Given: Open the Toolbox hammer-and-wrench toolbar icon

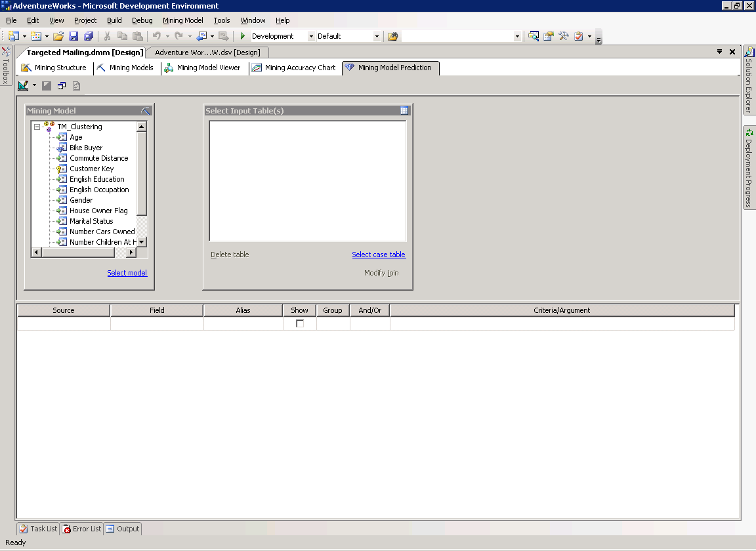Looking at the screenshot, I should (563, 36).
